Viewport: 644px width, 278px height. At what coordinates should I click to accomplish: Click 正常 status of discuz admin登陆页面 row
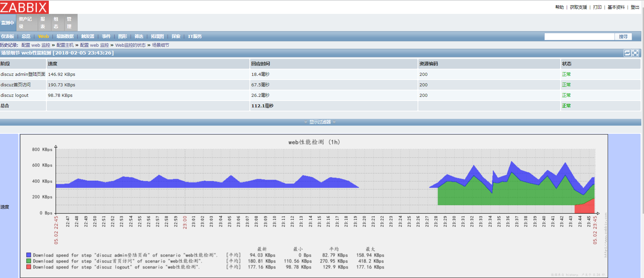[566, 74]
